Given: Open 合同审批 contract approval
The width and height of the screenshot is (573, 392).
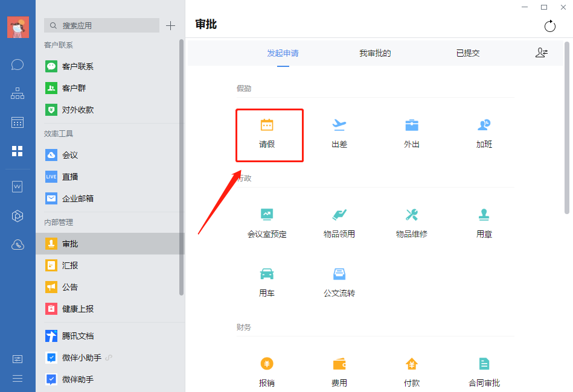Looking at the screenshot, I should (x=484, y=371).
